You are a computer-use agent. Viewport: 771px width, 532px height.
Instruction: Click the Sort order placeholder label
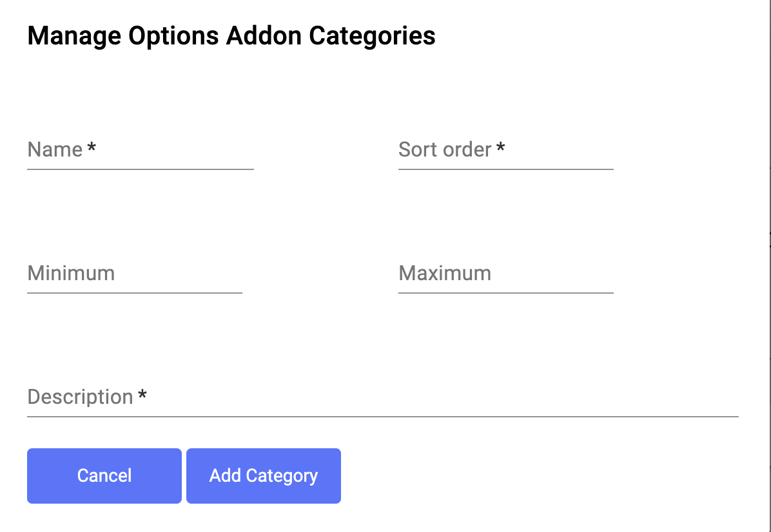click(445, 150)
